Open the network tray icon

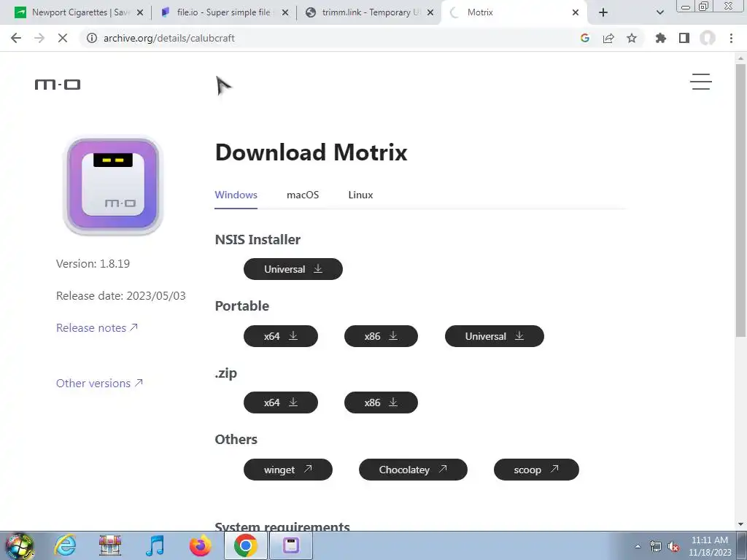coord(656,546)
